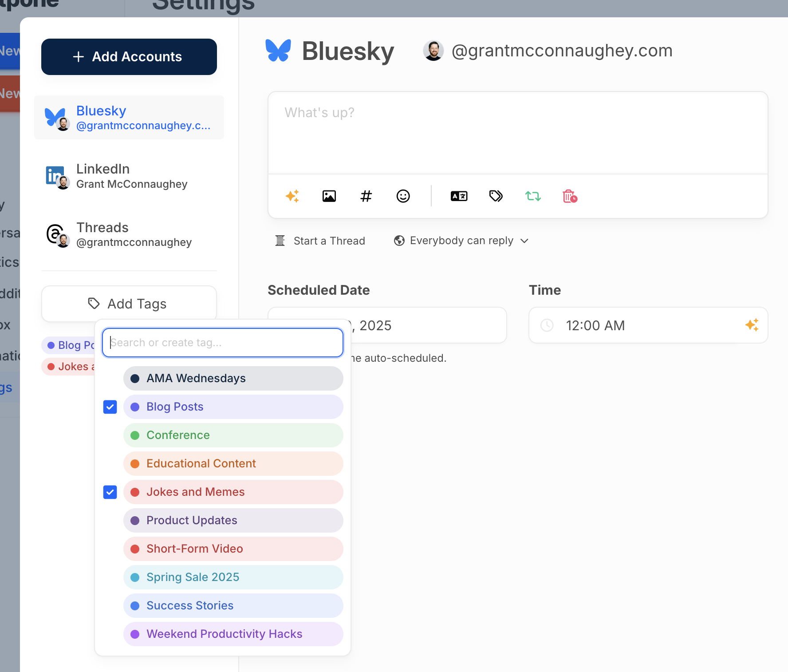788x672 pixels.
Task: Click the alt text A/Z icon
Action: [459, 196]
